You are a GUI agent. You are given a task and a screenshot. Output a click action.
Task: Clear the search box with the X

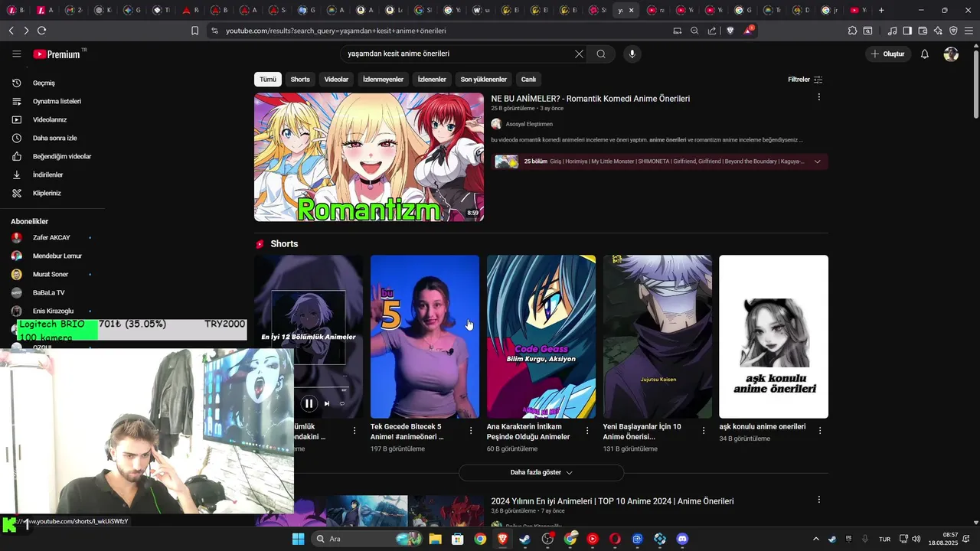(x=579, y=54)
